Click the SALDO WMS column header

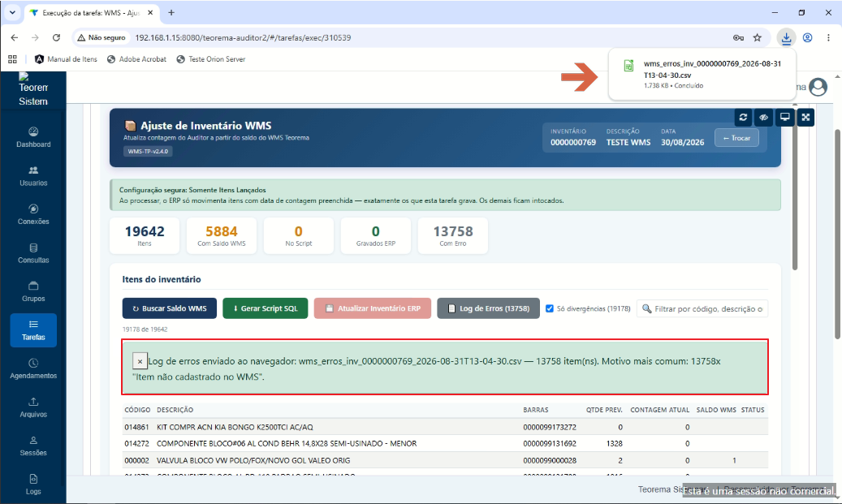click(x=716, y=410)
